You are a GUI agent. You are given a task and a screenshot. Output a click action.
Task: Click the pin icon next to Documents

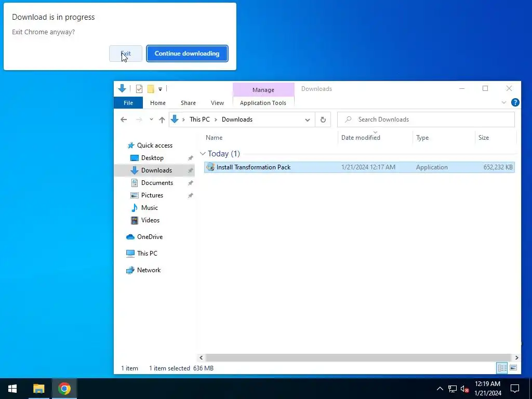pyautogui.click(x=190, y=183)
